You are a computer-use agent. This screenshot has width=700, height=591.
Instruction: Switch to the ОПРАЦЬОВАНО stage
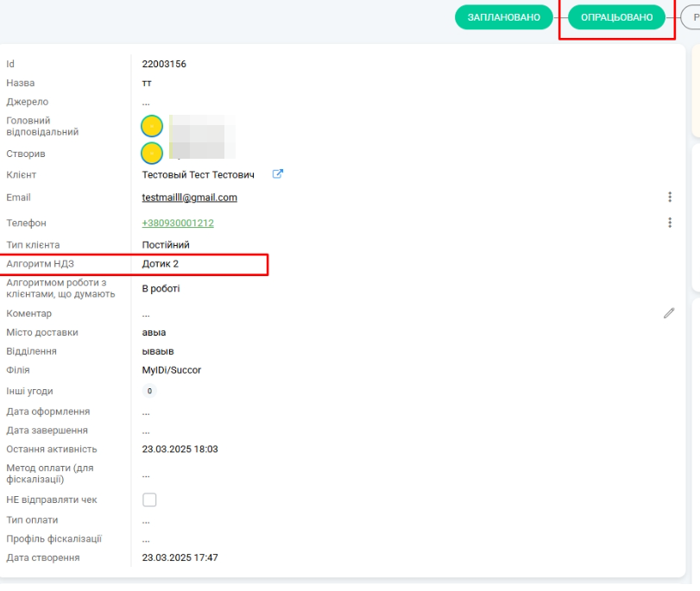[616, 17]
